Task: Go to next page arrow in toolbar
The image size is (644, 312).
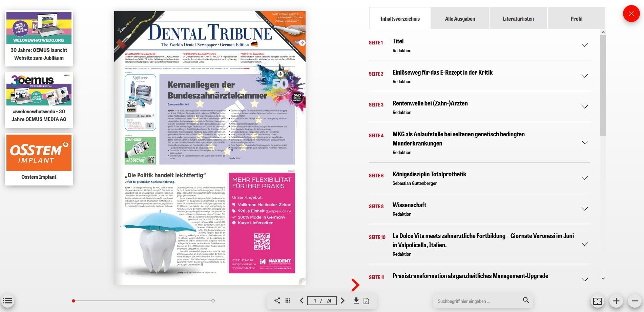Action: [x=342, y=300]
